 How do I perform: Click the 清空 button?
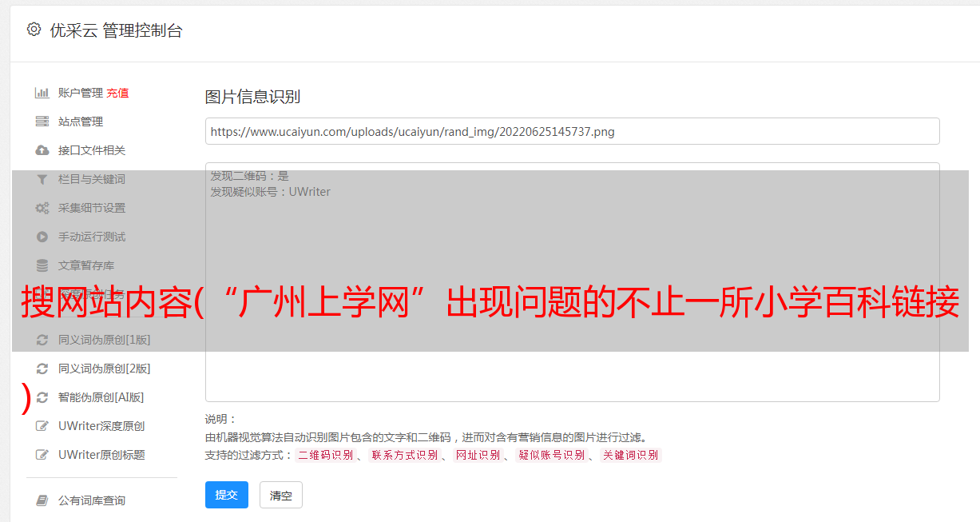pos(281,495)
